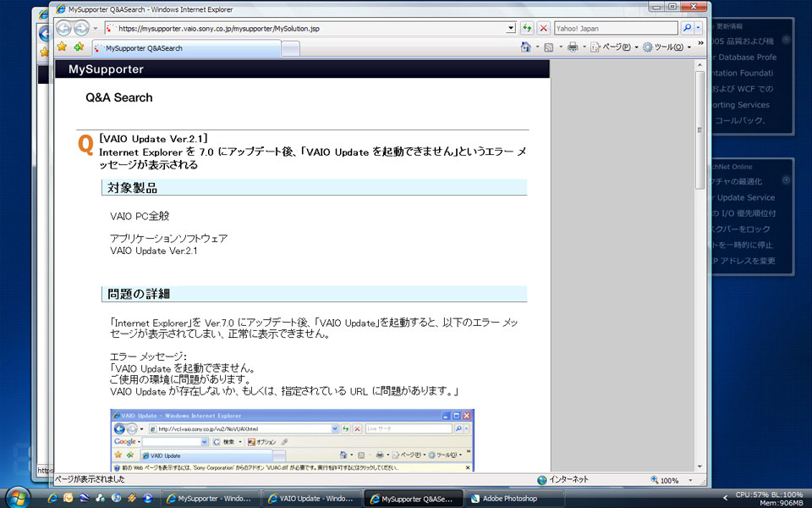
Task: Switch to Adobe Photoshop taskbar button
Action: pos(515,499)
